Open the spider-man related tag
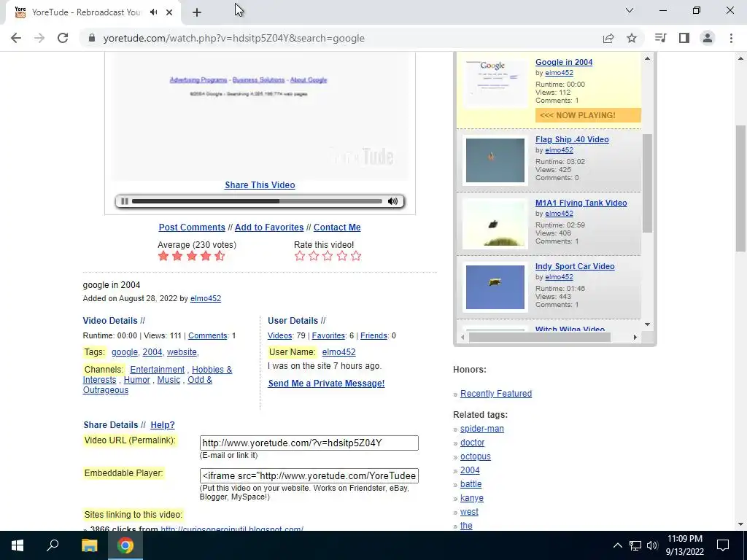 point(482,429)
